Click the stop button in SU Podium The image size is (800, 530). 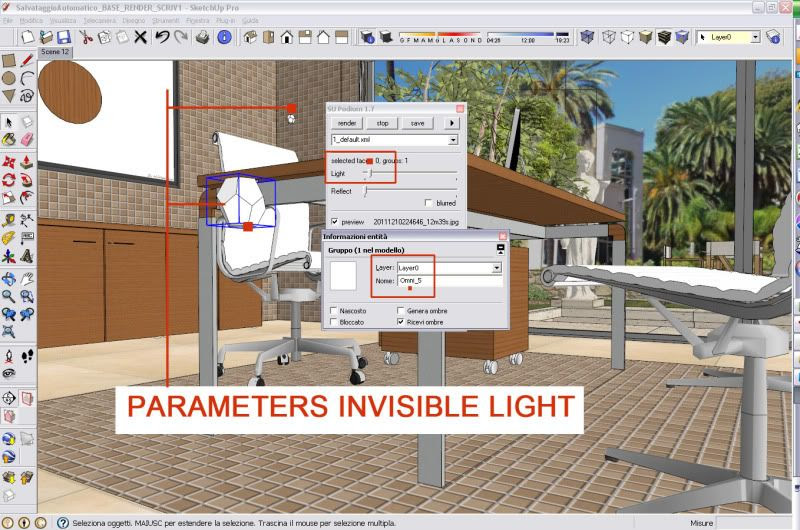(382, 123)
